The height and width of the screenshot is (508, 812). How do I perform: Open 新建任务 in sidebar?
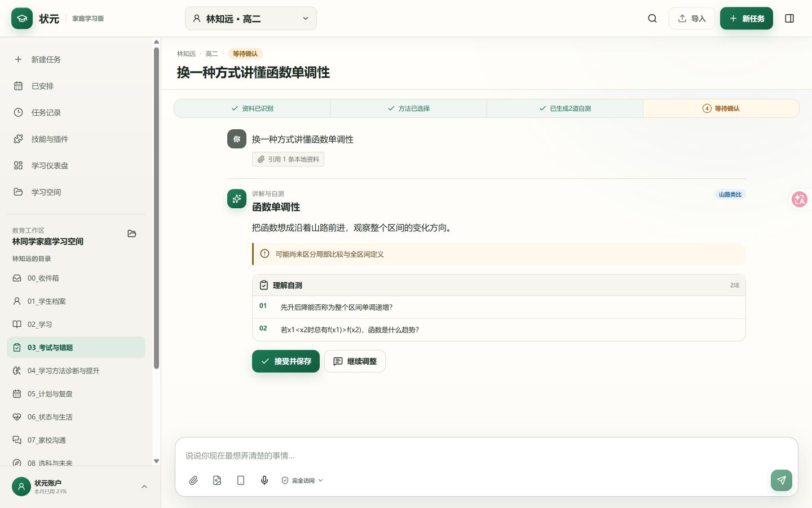point(76,59)
